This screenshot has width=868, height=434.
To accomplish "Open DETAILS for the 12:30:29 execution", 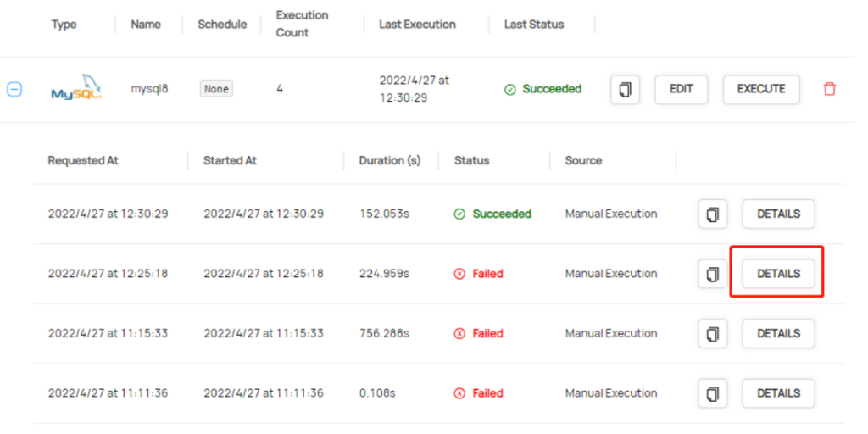I will (778, 214).
